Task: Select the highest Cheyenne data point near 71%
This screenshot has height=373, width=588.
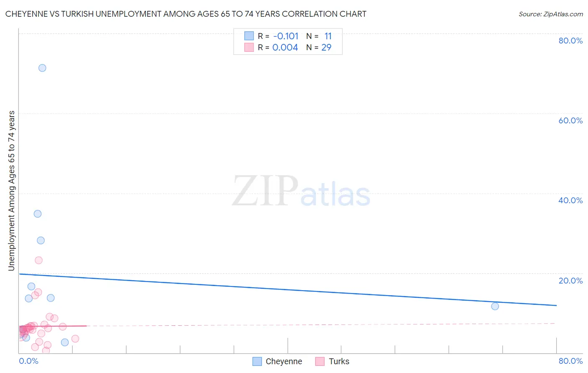Action: pos(42,68)
